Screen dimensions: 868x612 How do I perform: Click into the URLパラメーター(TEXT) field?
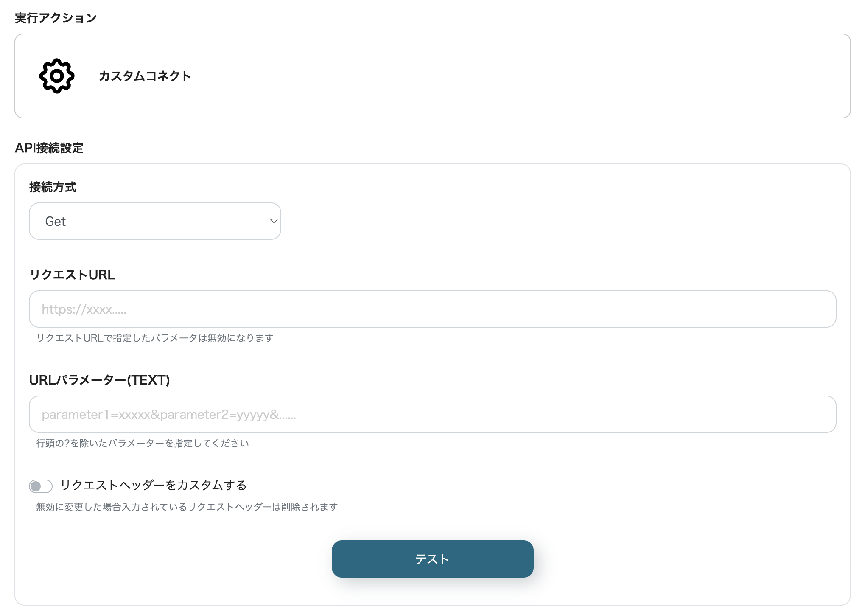[x=432, y=414]
